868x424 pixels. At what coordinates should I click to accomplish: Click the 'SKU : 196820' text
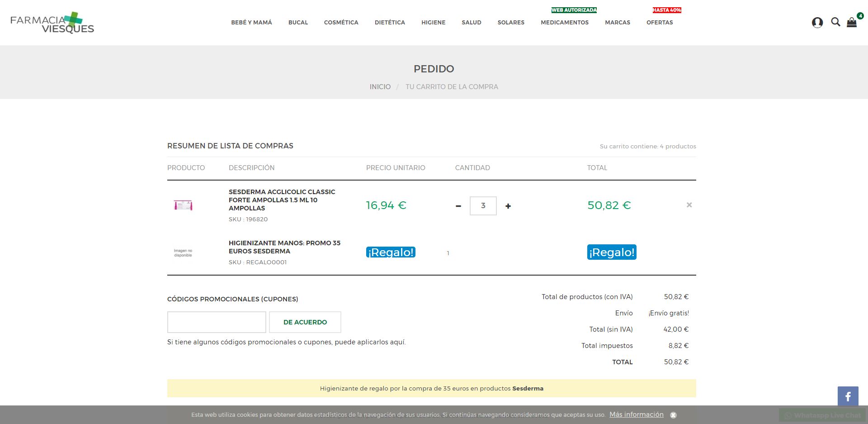[248, 219]
